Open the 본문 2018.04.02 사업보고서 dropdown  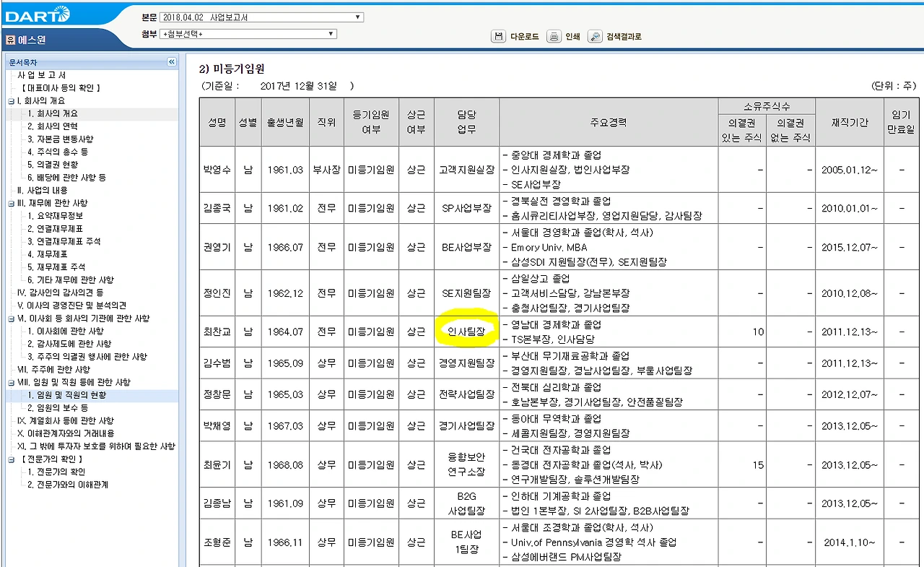point(261,17)
